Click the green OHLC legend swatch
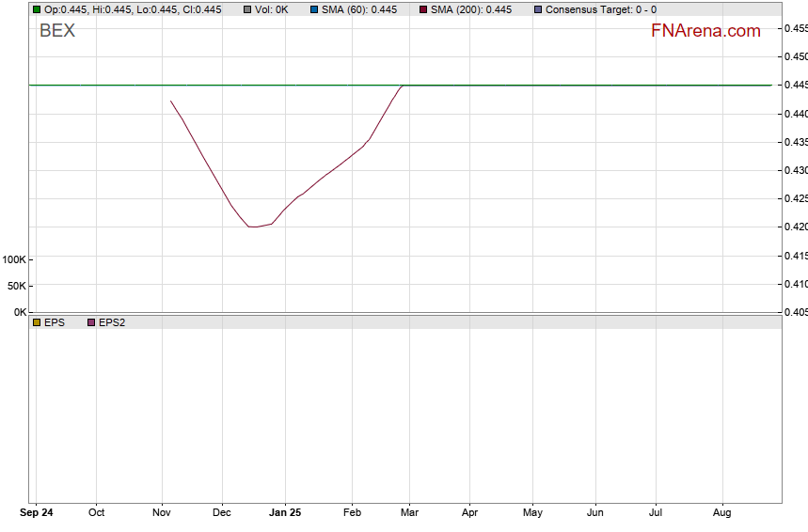 [x=37, y=9]
